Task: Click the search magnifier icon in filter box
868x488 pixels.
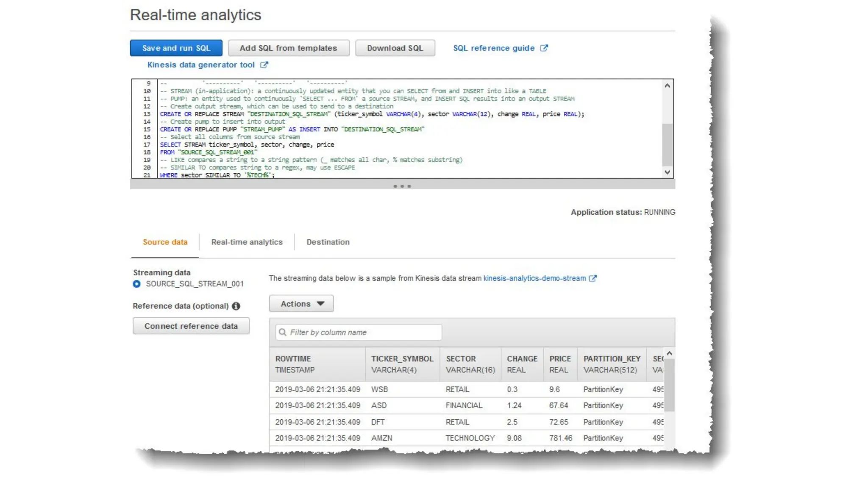Action: [x=283, y=332]
